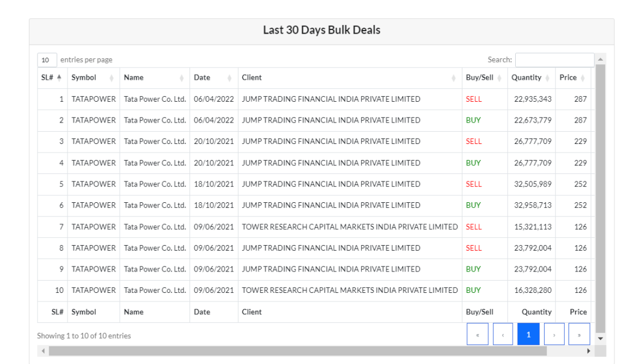
Task: Go to previous page with ‹ button
Action: coord(503,334)
